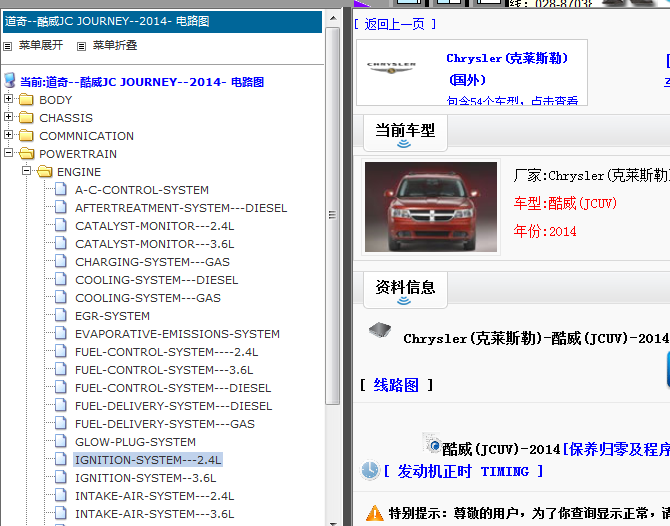The width and height of the screenshot is (670, 526).
Task: Expand the CHASSIS folder node
Action: [8, 117]
